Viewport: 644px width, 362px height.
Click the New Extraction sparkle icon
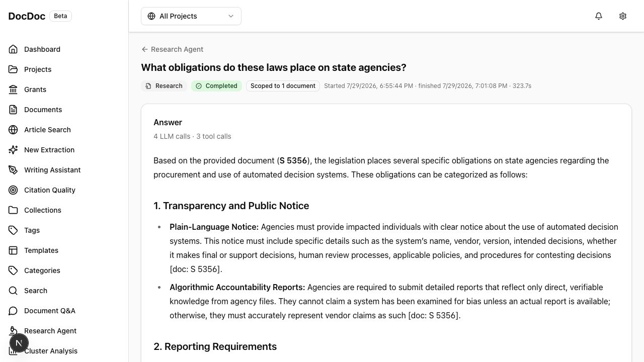(x=13, y=150)
